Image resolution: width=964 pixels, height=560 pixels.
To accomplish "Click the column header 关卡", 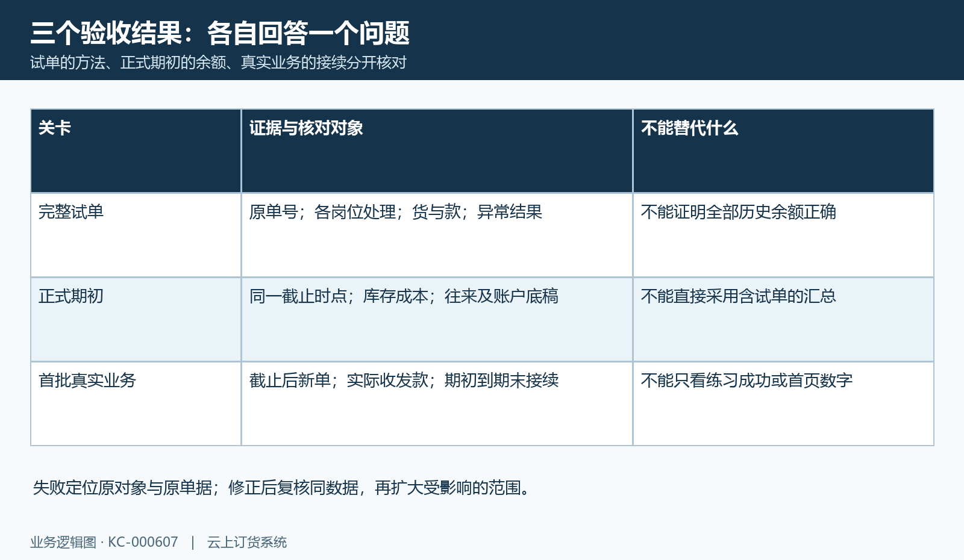I will tap(136, 151).
